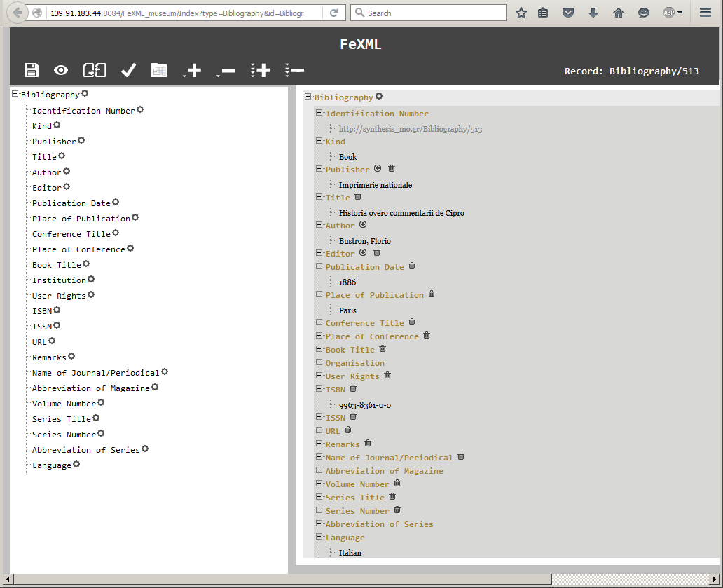
Task: Click gear icon beside Bibliography in right panel
Action: tap(379, 96)
